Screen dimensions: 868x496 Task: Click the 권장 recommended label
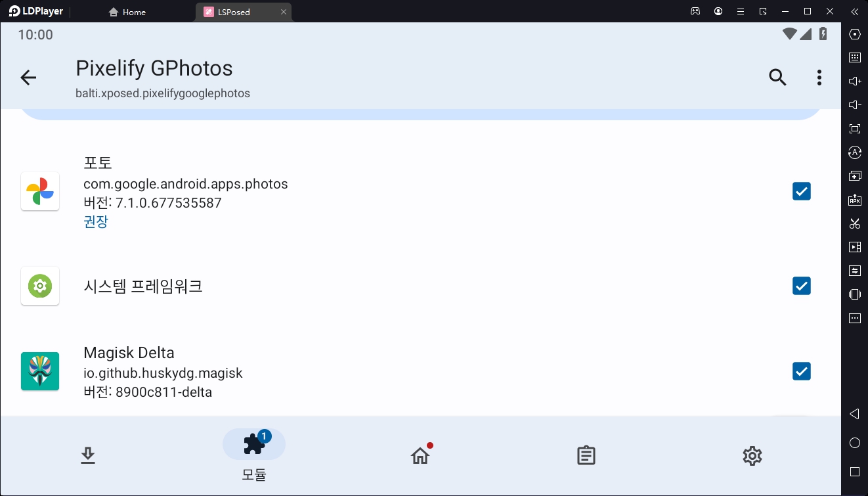click(96, 221)
